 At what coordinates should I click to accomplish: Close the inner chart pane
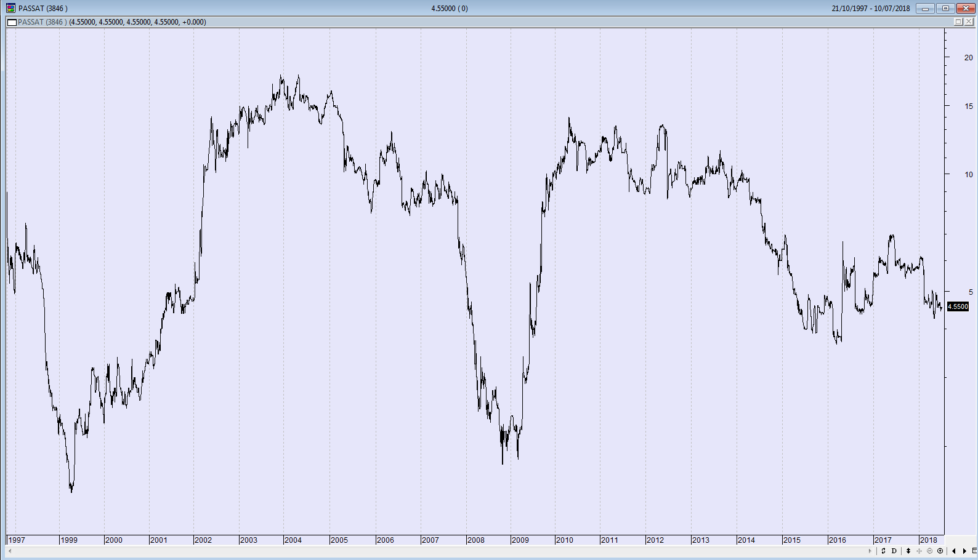click(969, 22)
